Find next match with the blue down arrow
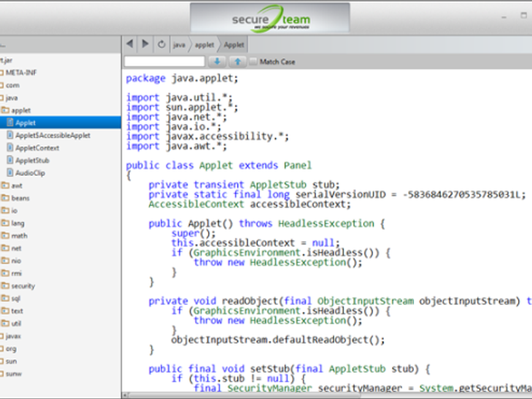Image resolution: width=532 pixels, height=399 pixels. pyautogui.click(x=217, y=62)
